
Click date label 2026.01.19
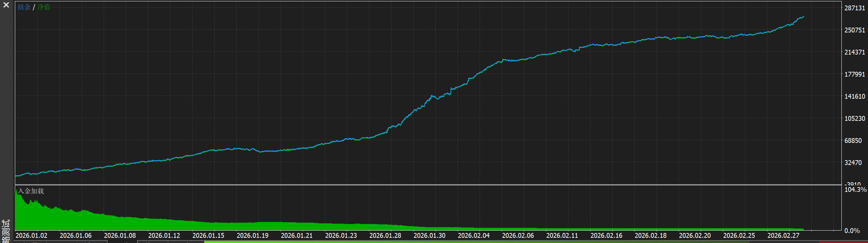(253, 235)
